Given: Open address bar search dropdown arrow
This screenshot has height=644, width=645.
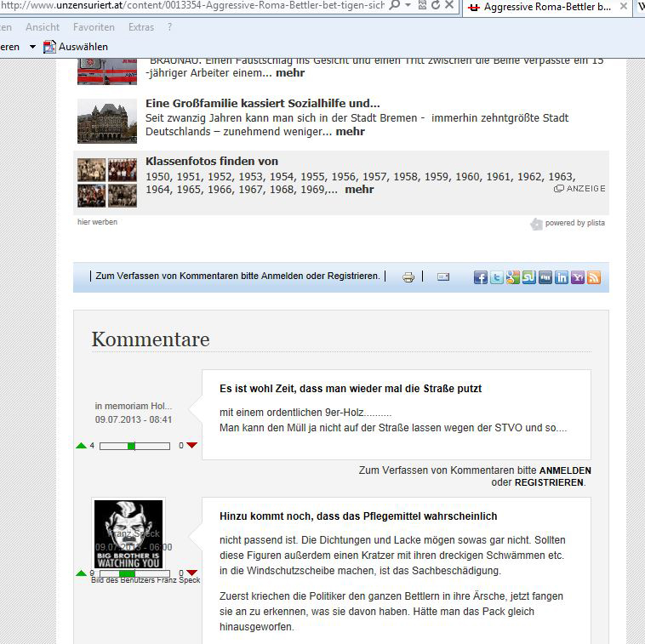Looking at the screenshot, I should point(408,6).
